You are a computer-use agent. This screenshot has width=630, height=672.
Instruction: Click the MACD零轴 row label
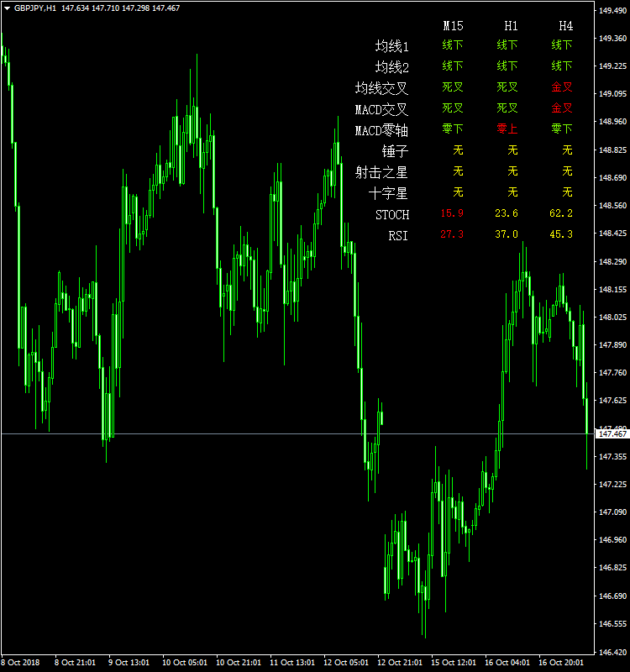click(x=381, y=130)
